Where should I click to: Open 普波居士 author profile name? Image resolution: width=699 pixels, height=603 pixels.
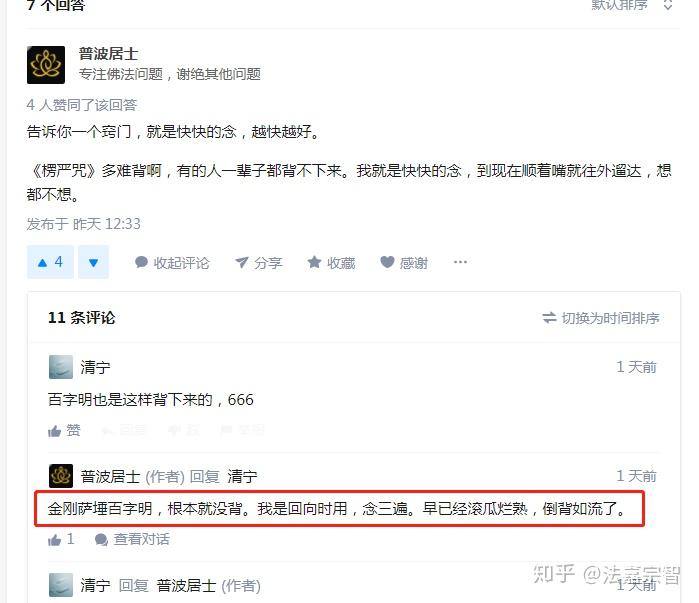click(108, 54)
